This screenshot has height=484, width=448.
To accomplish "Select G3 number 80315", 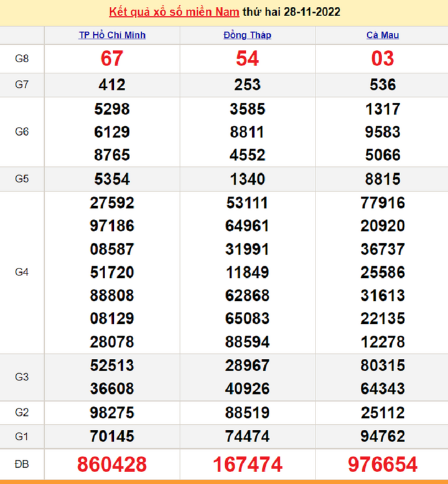I will [383, 366].
